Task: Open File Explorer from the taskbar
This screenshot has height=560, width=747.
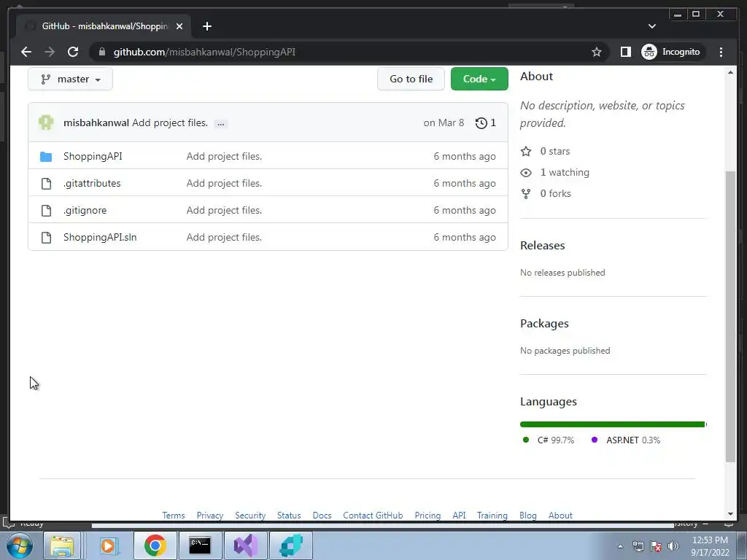Action: (x=62, y=545)
